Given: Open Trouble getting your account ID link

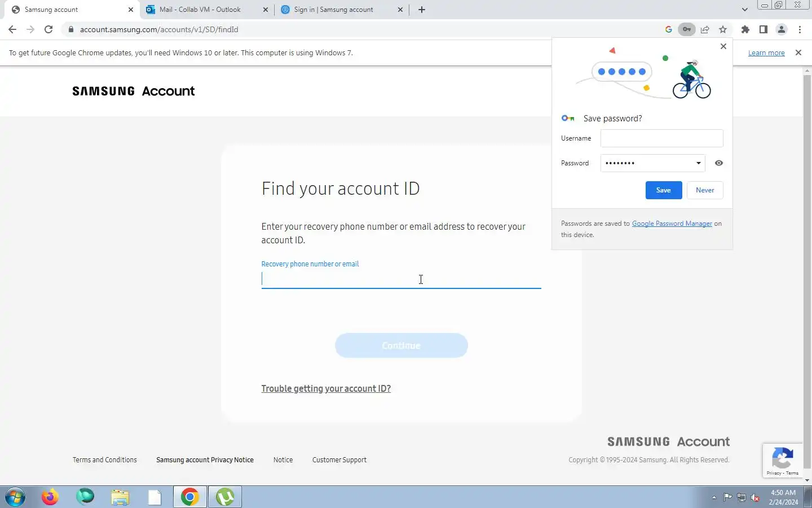Looking at the screenshot, I should (326, 388).
